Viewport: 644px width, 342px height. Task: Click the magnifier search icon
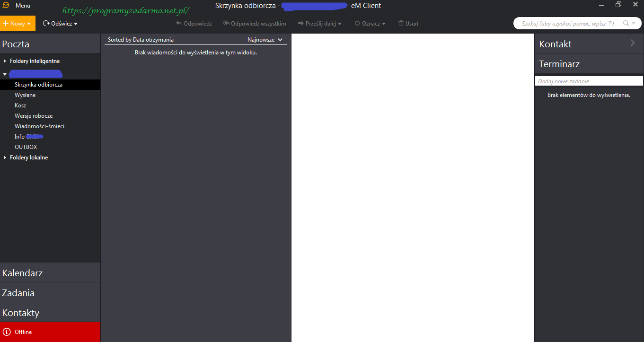pyautogui.click(x=626, y=23)
